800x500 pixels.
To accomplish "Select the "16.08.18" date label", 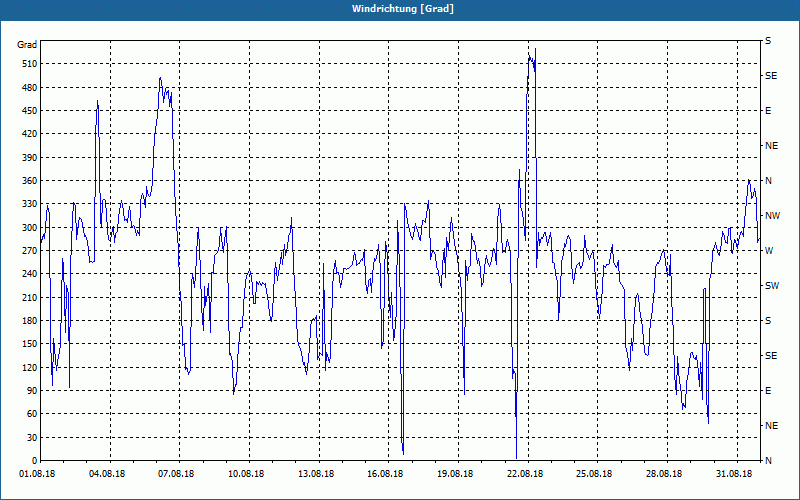I will (x=385, y=474).
